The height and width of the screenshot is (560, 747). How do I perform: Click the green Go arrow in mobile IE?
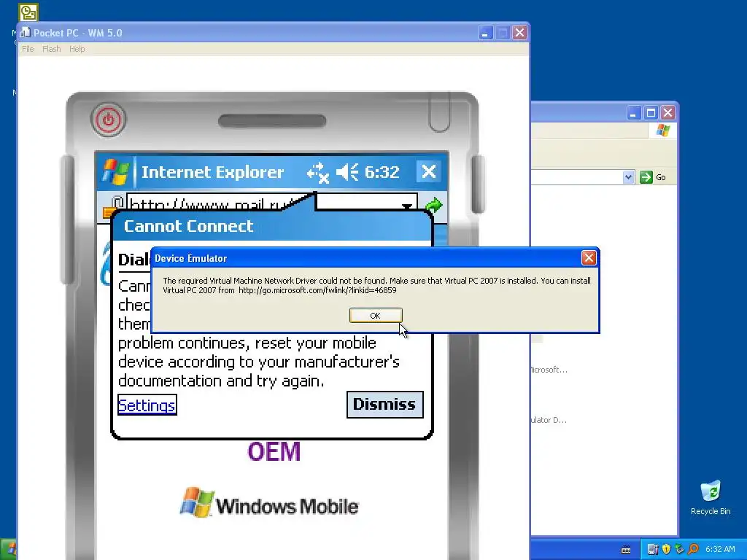[433, 205]
